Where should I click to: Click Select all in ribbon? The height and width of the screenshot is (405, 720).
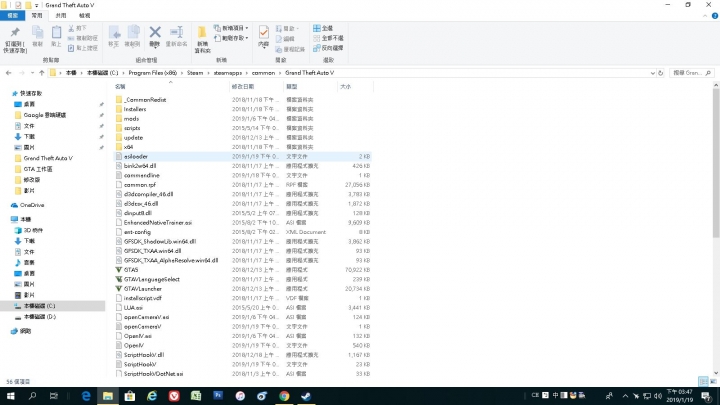coord(323,28)
